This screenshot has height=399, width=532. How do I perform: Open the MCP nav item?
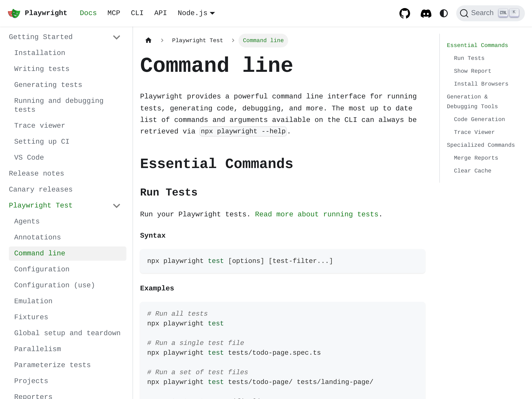tap(114, 13)
